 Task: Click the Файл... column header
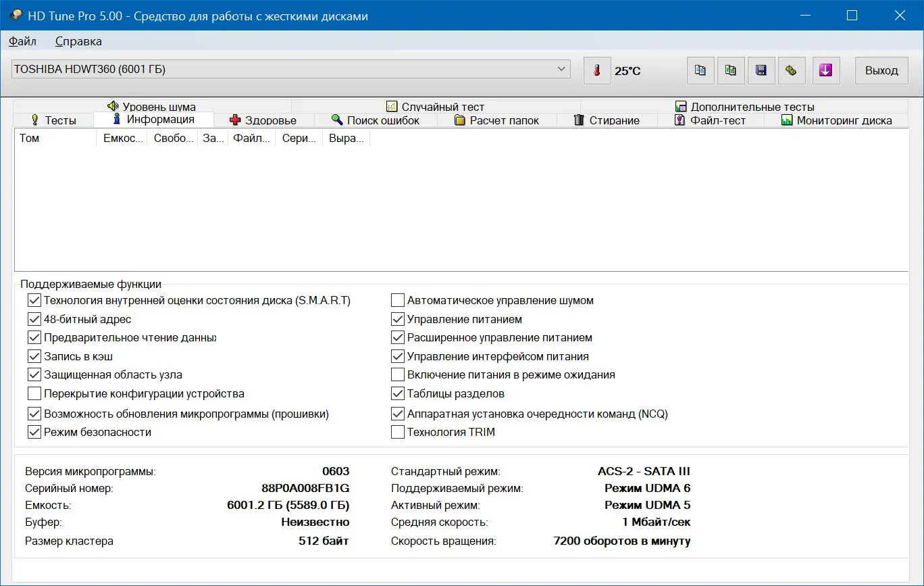pyautogui.click(x=251, y=139)
